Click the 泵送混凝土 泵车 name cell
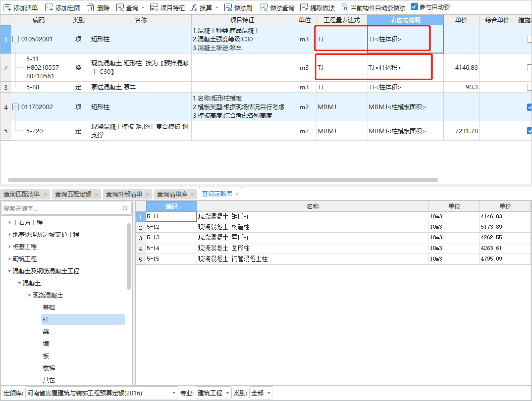 point(141,87)
